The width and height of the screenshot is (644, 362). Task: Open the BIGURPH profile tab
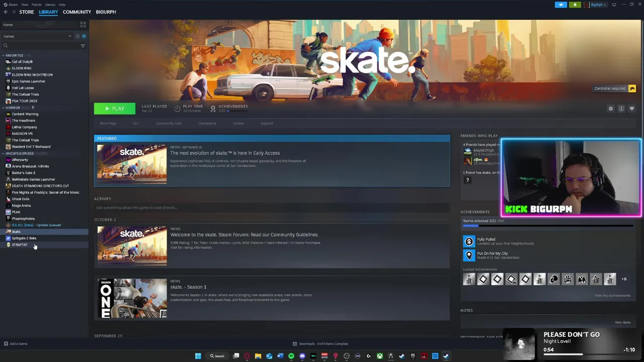click(x=106, y=12)
